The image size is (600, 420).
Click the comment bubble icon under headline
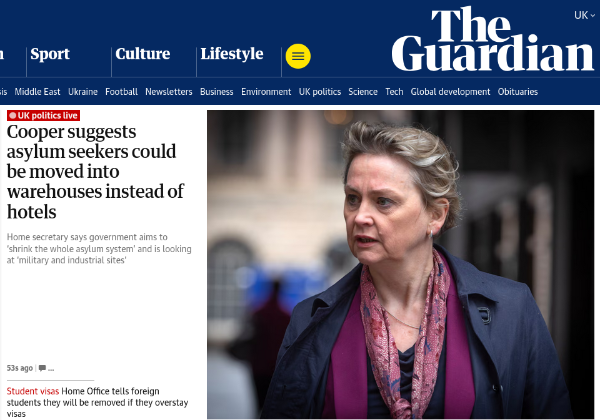pyautogui.click(x=42, y=368)
